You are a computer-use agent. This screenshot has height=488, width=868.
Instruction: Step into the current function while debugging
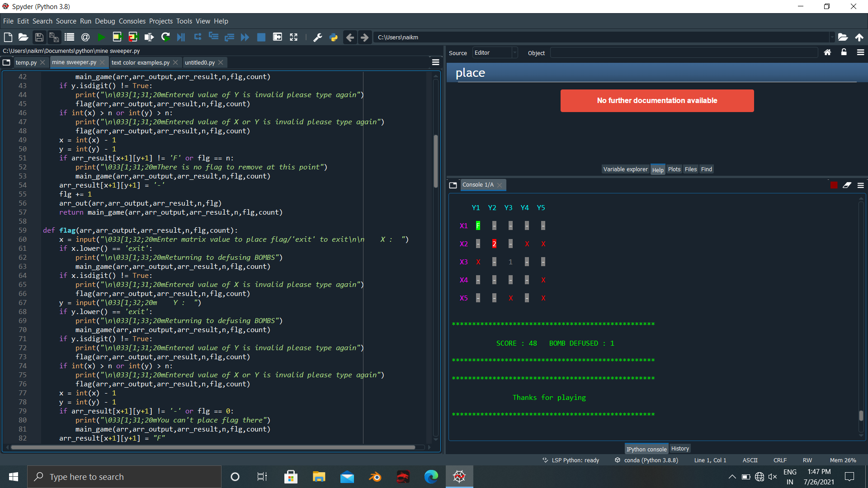click(x=213, y=37)
